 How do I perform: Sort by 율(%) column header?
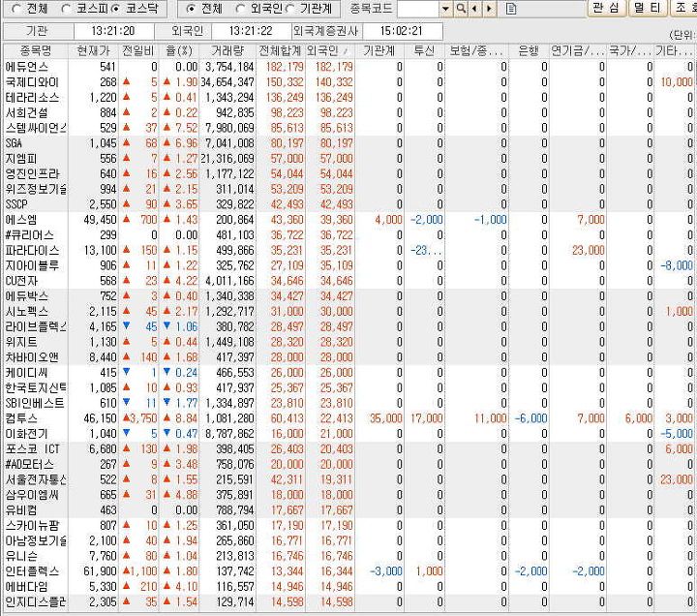[x=179, y=50]
